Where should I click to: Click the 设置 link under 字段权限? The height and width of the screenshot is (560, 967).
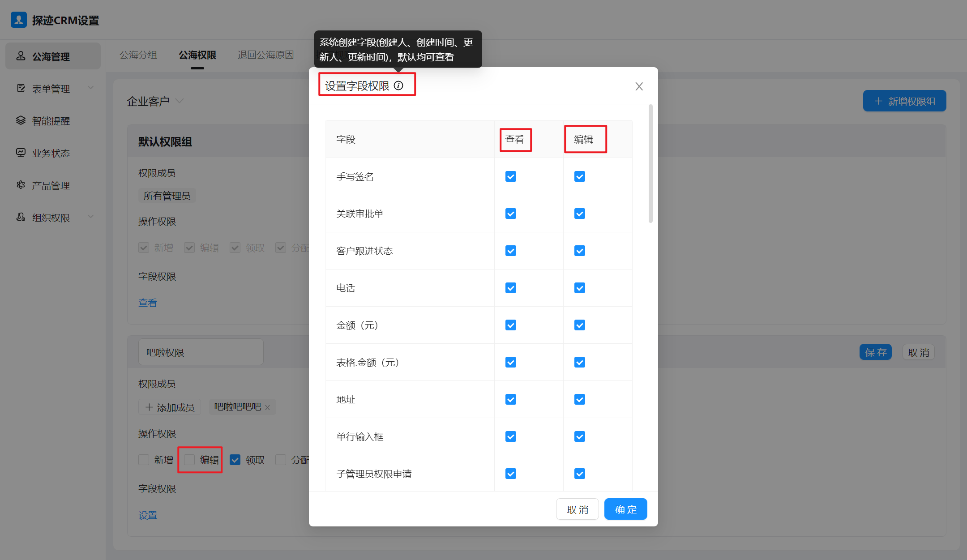click(148, 515)
